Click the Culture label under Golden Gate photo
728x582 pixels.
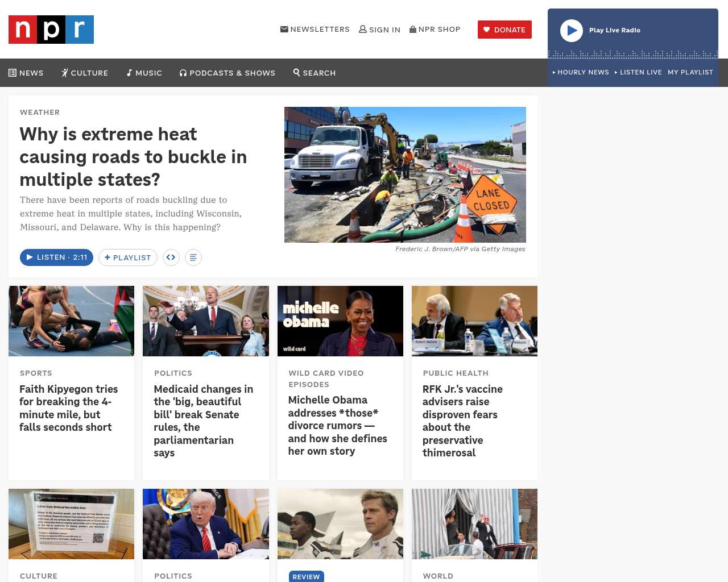(39, 576)
